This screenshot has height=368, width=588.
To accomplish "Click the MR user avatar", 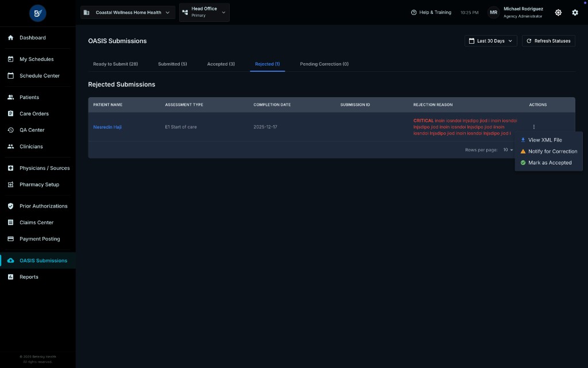I will 493,13.
